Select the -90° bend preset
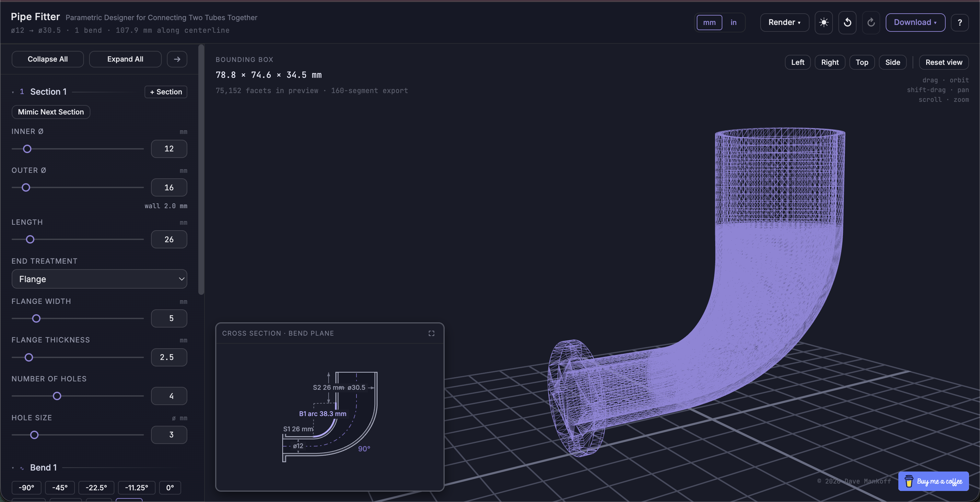Viewport: 980px width, 502px height. [x=26, y=487]
